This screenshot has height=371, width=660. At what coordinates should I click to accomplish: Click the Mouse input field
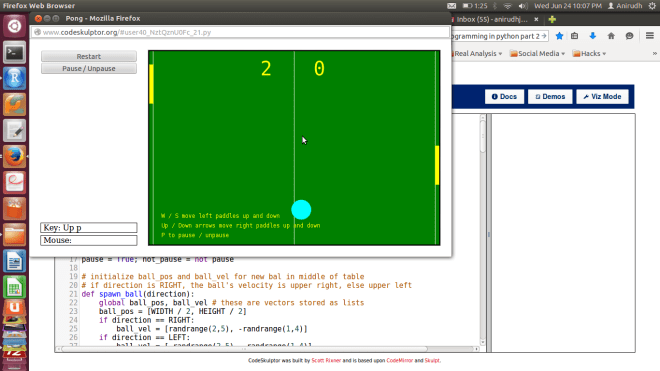click(x=89, y=240)
